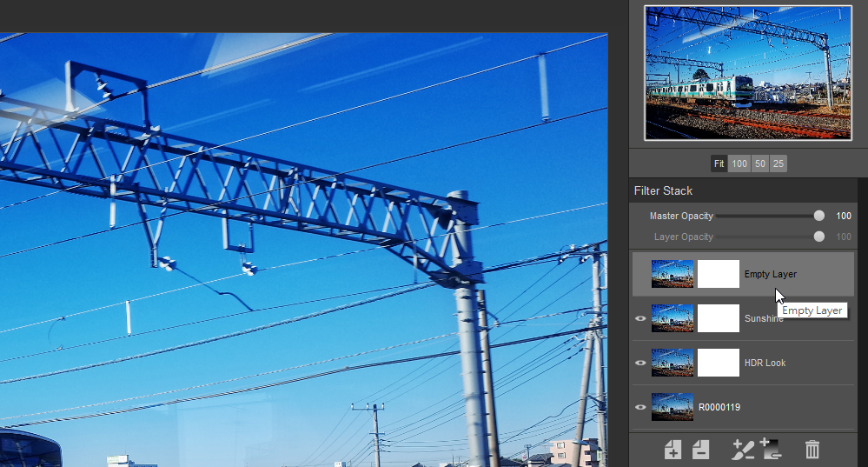The width and height of the screenshot is (868, 467).
Task: Select the HDR Look white mask thumbnail
Action: coord(718,363)
